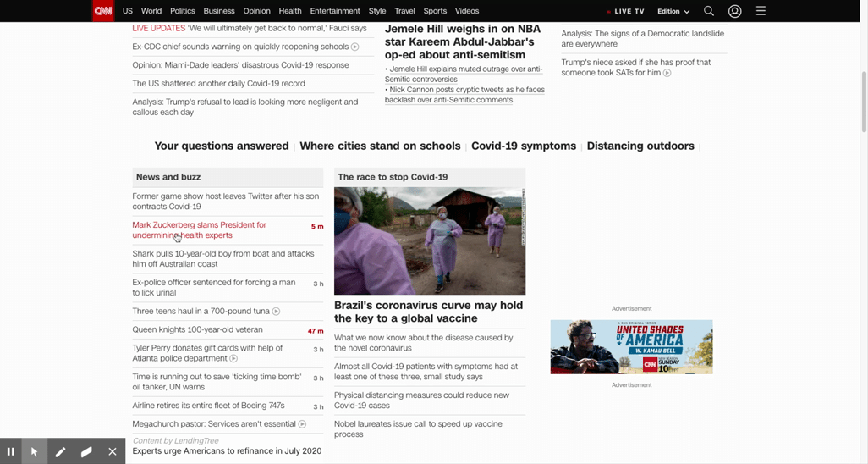The image size is (868, 464).
Task: Close the annotation toolbar
Action: click(113, 451)
